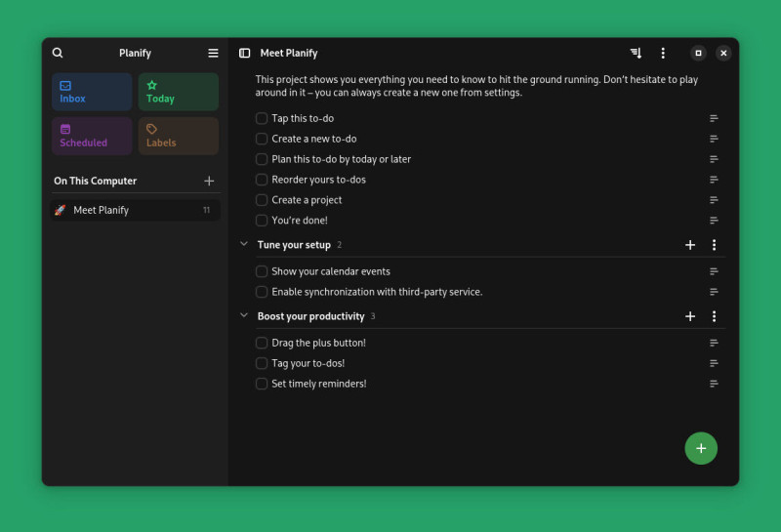
Task: Add a new project with the plus icon
Action: [x=209, y=181]
